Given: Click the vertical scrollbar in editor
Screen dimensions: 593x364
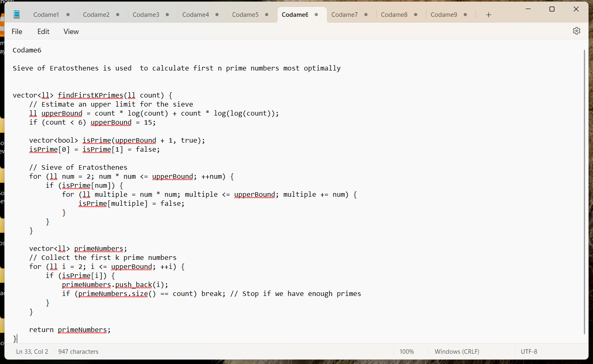Looking at the screenshot, I should click(x=584, y=191).
